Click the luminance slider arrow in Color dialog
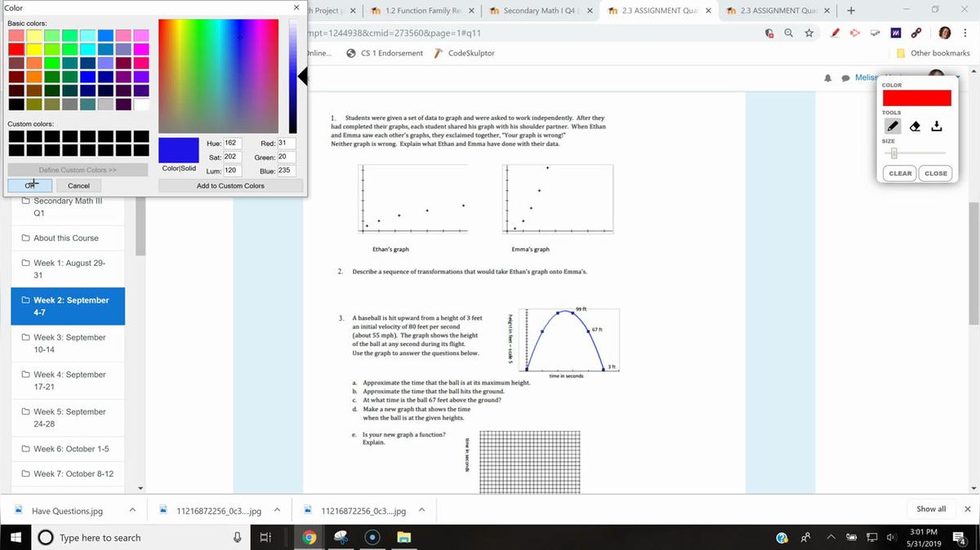Viewport: 980px width, 550px height. [303, 77]
